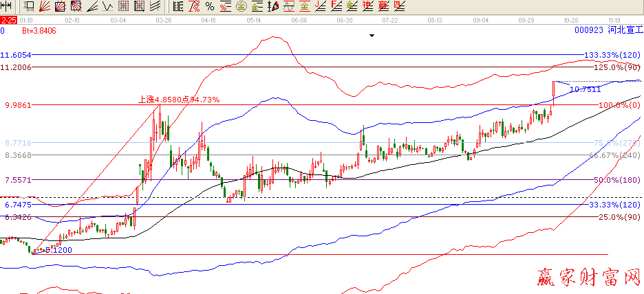Select the three parallel lines tool
The image size is (644, 294).
tap(155, 7)
